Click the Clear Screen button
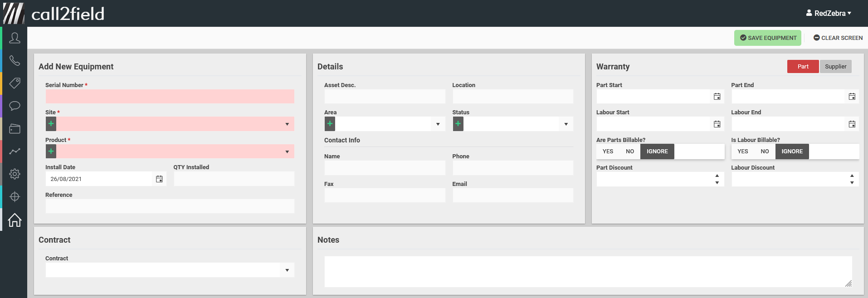 pos(838,38)
